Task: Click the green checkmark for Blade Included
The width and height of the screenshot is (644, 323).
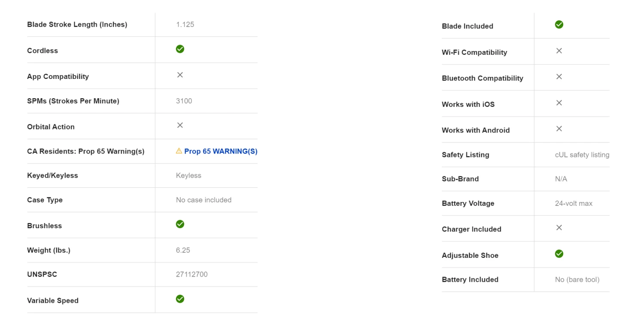Action: tap(559, 25)
